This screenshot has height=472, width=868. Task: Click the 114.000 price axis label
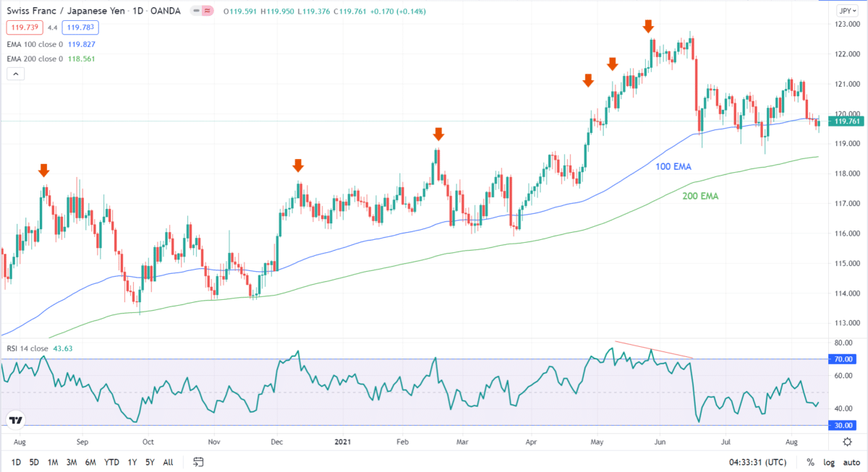[848, 293]
